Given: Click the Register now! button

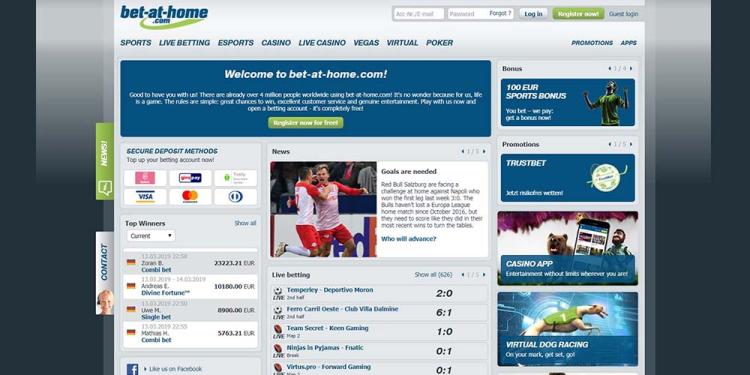Looking at the screenshot, I should (578, 14).
